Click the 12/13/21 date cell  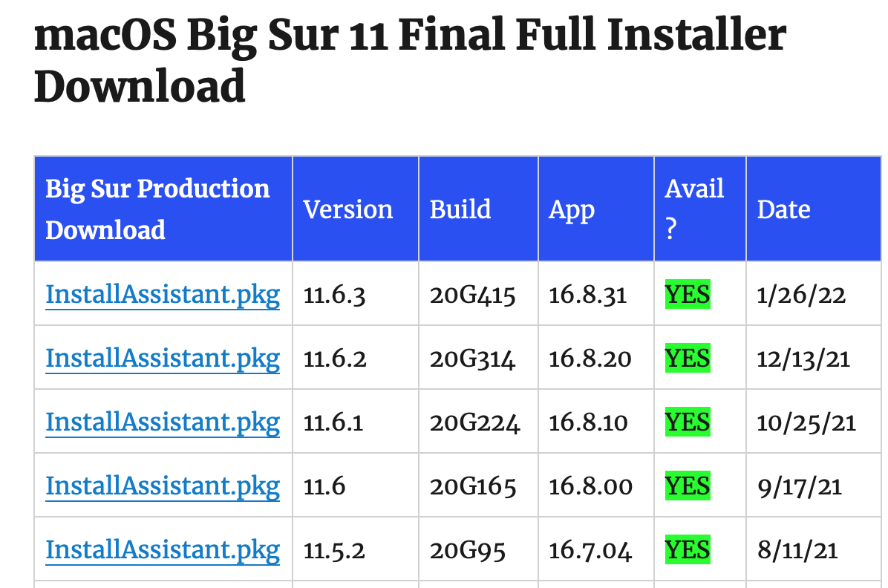coord(803,359)
